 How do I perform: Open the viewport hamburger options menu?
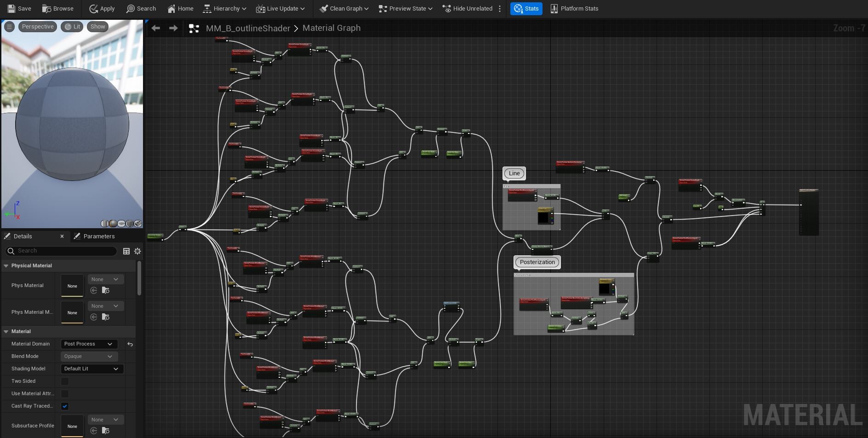(x=9, y=27)
